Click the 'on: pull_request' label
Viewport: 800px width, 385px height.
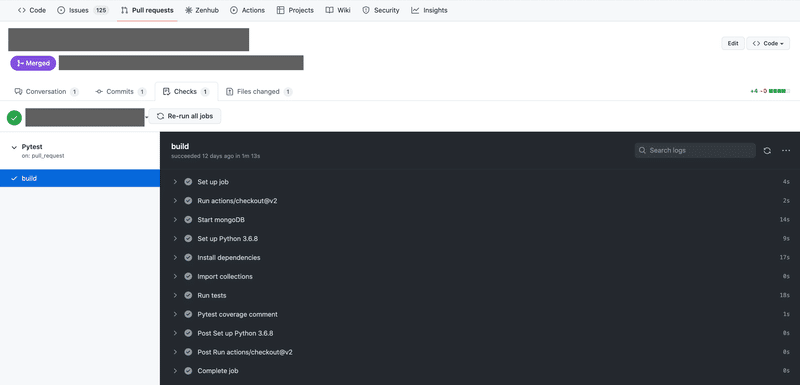click(43, 156)
